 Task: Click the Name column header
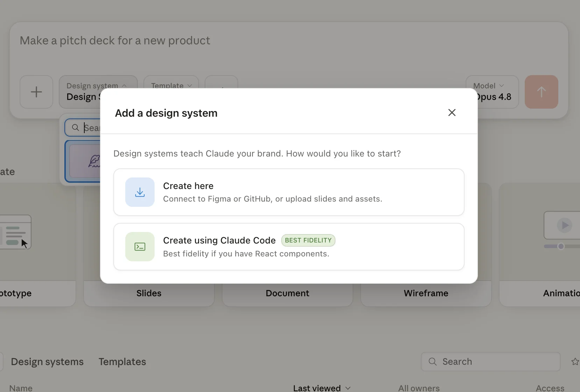[x=21, y=388]
